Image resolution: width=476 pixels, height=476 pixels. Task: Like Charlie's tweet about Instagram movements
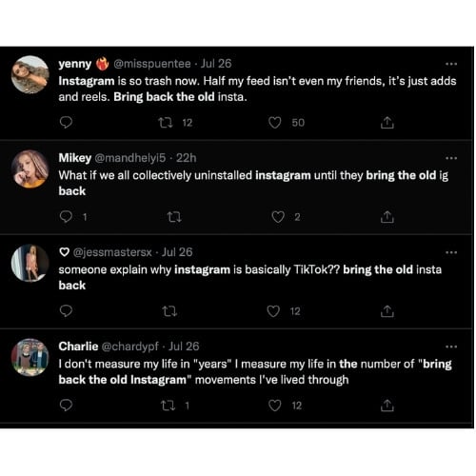tap(275, 406)
